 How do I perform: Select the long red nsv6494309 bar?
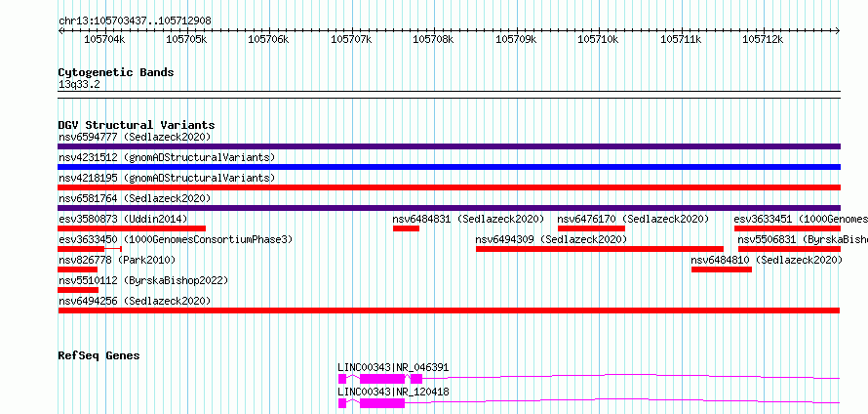point(600,249)
